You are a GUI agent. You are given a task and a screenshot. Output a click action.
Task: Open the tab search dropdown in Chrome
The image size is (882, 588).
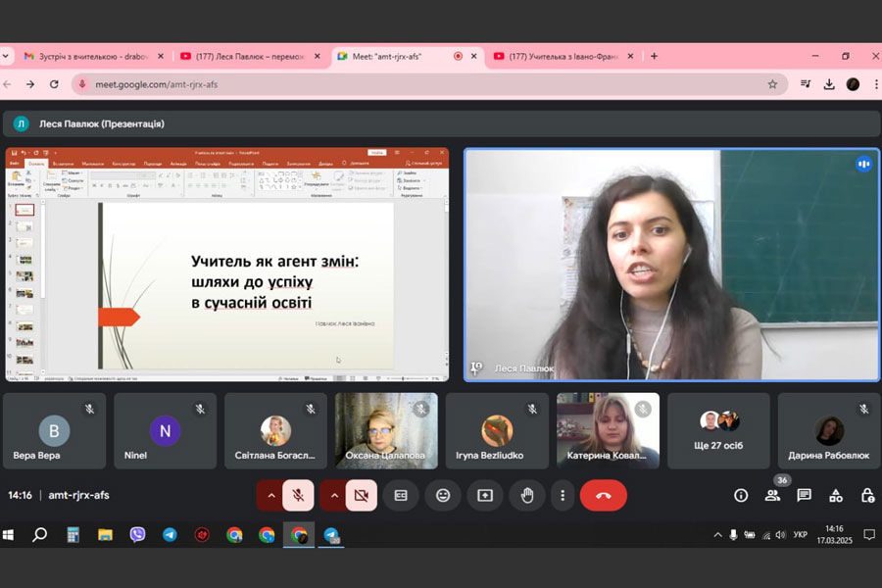[x=6, y=56]
